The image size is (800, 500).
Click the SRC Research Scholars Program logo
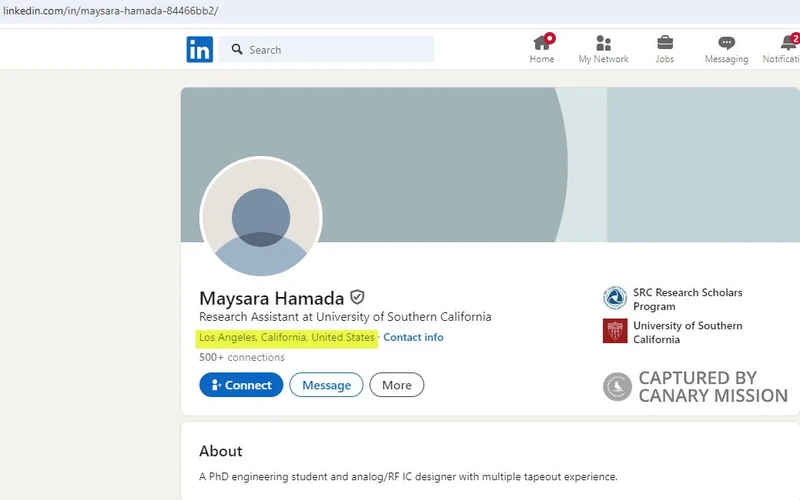(615, 298)
